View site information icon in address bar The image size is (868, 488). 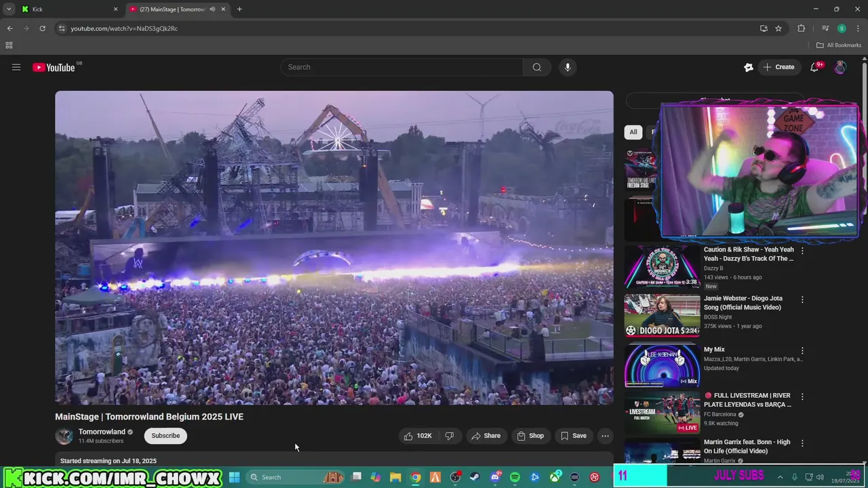(62, 28)
